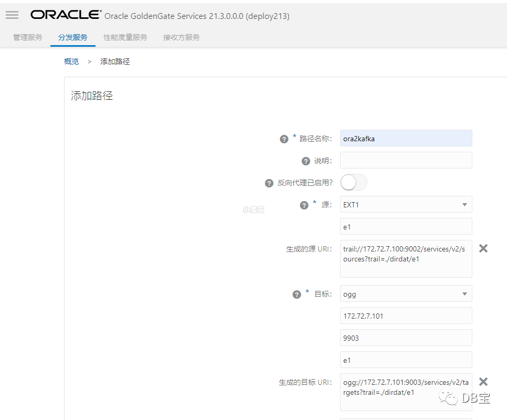Screen dimensions: 507x420
Task: Open the hamburger navigation menu
Action: click(12, 15)
